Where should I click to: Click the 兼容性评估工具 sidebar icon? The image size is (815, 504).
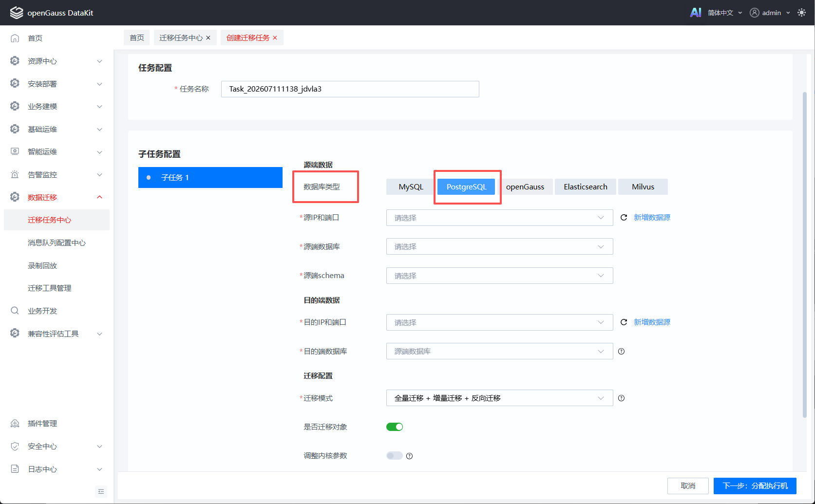(15, 334)
